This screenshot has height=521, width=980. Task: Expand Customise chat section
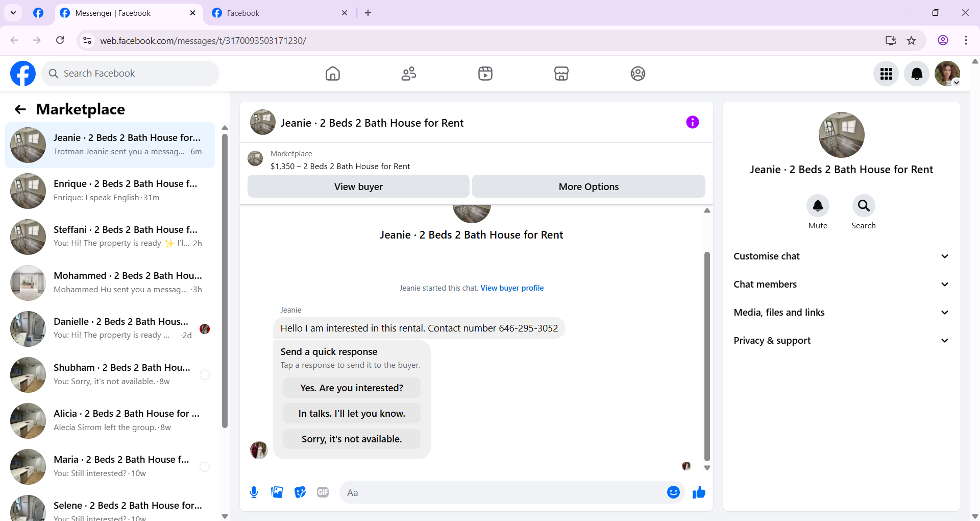tap(841, 256)
